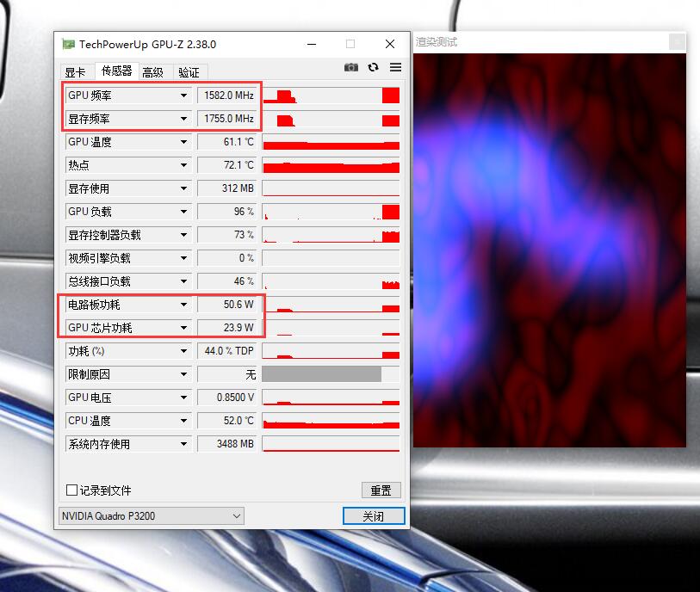Expand the GPU 频率 sensor dropdown

click(183, 96)
